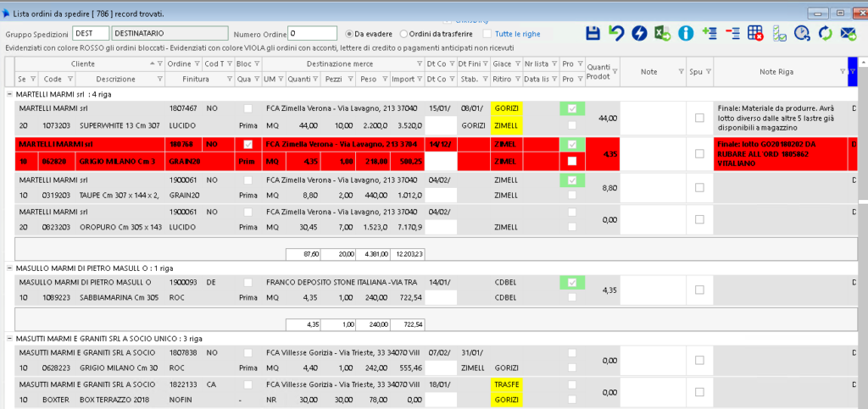Click the send email envelope icon

[848, 34]
